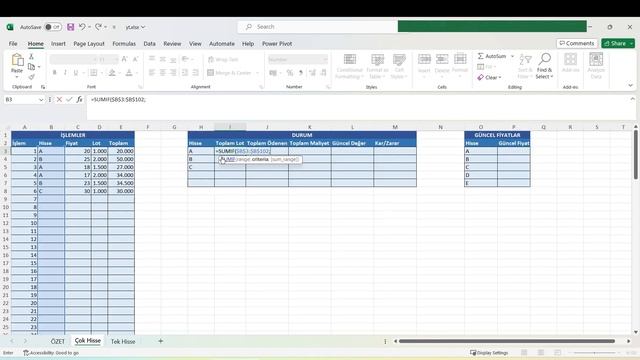This screenshot has width=640, height=360.
Task: Click the Add-ins icon
Action: (x=570, y=60)
